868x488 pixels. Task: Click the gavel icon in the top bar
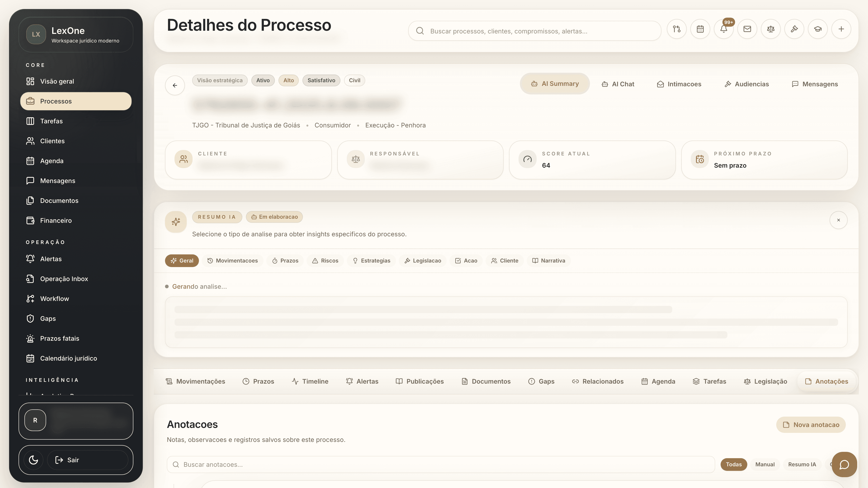tap(794, 29)
